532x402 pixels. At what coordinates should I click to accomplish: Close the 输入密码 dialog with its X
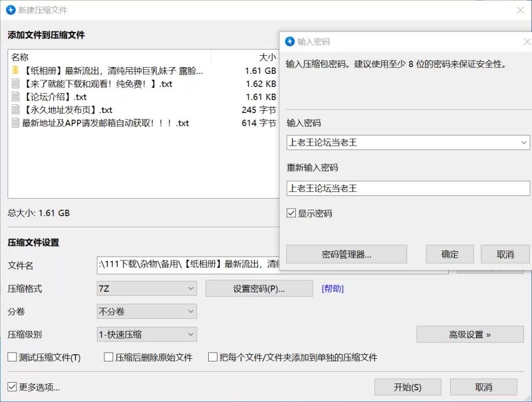coord(525,41)
